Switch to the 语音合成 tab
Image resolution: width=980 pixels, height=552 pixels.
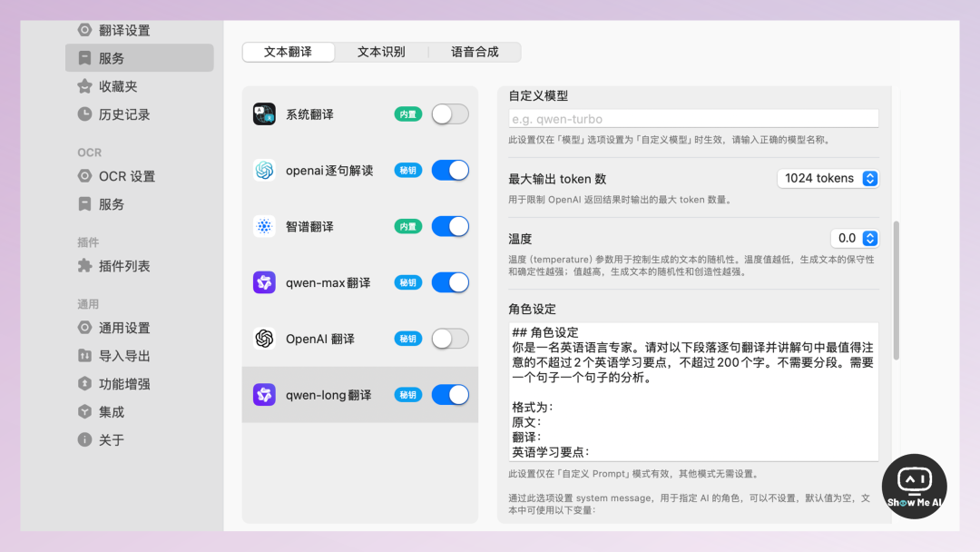point(475,52)
